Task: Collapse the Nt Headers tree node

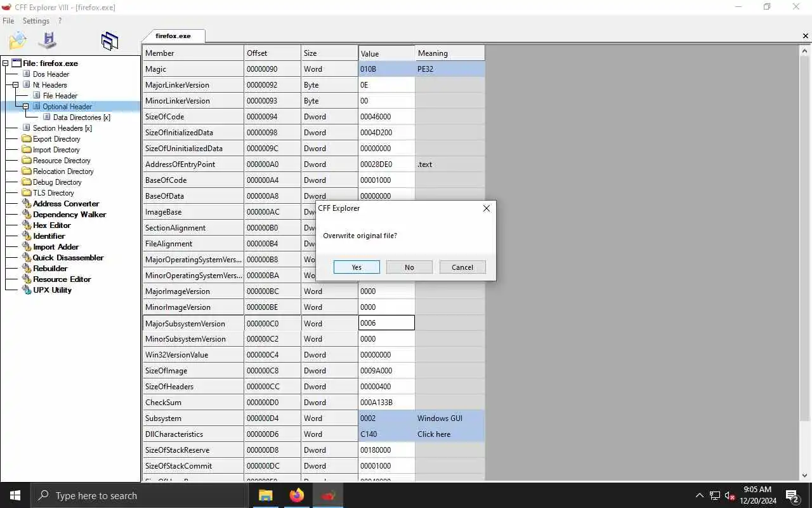Action: [16, 84]
